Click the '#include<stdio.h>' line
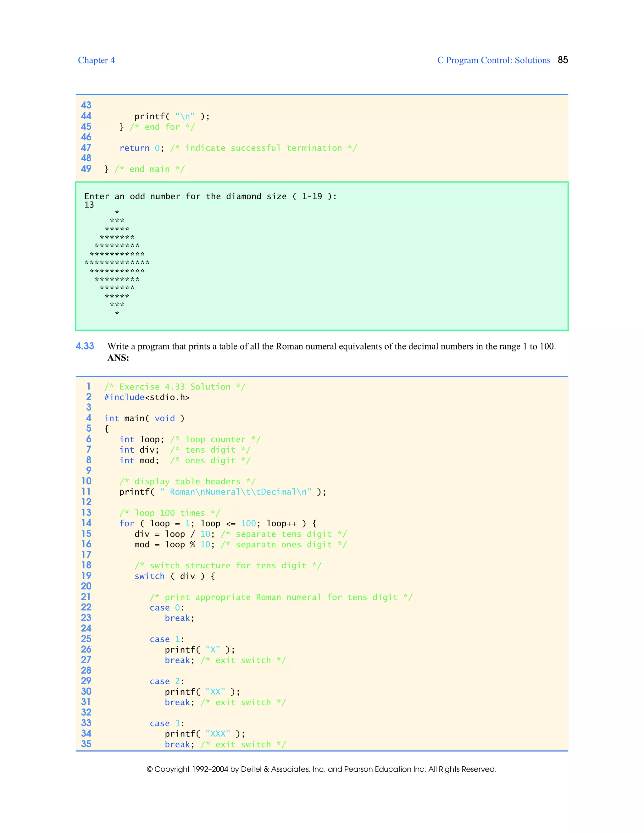 147,397
